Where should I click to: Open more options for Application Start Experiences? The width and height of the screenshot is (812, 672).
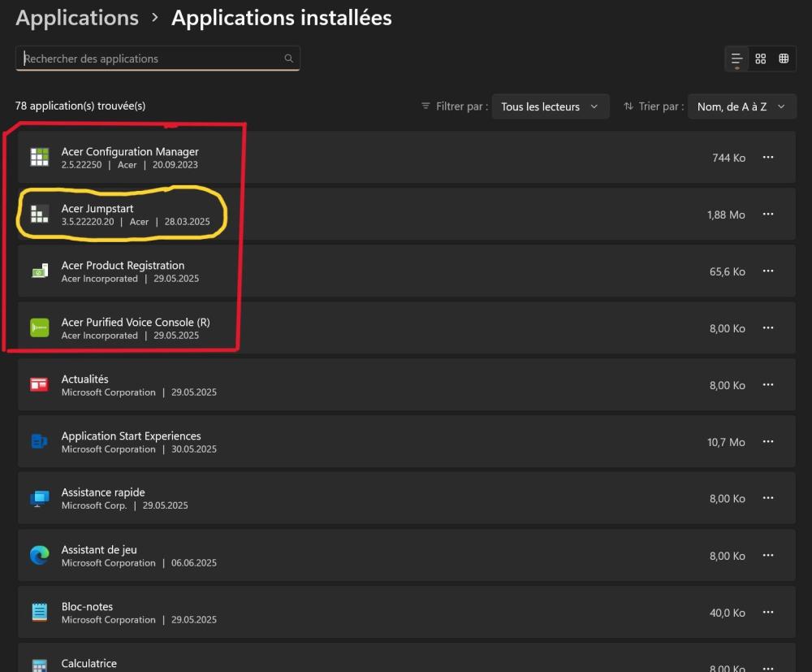pos(768,442)
